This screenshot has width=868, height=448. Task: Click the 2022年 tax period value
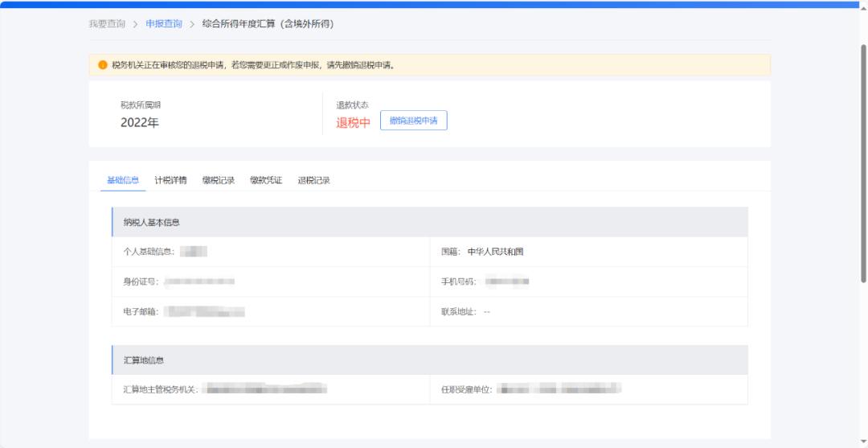click(140, 122)
